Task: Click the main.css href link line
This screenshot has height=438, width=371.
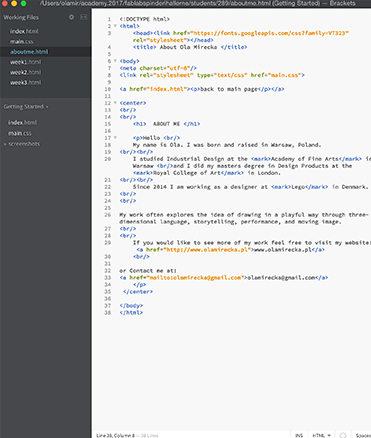Action: pyautogui.click(x=212, y=75)
